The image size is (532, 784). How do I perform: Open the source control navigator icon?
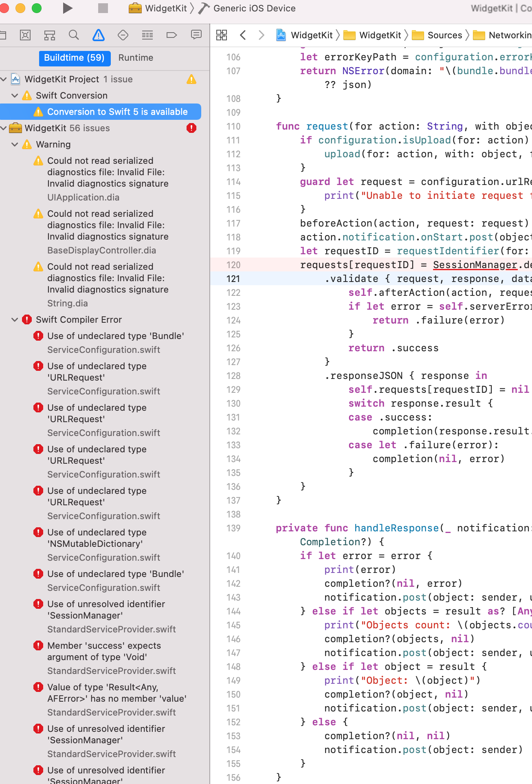coord(25,35)
